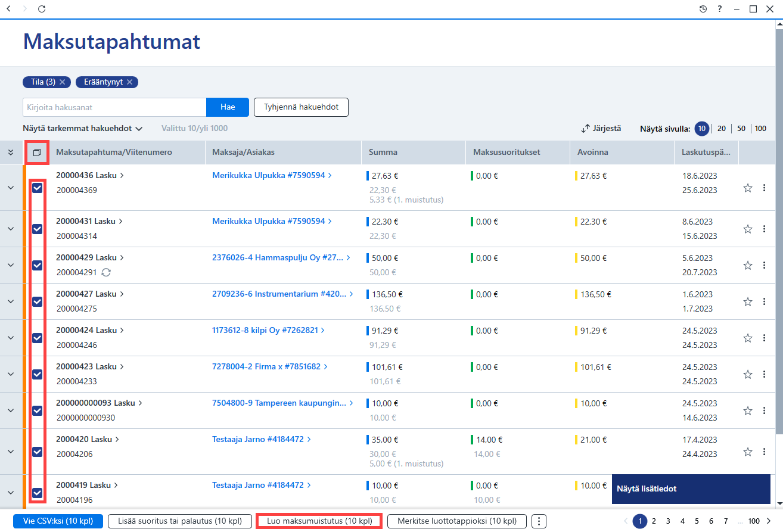783x532 pixels.
Task: Click Luo maksumuistutus (10 kpl) button
Action: pos(319,521)
